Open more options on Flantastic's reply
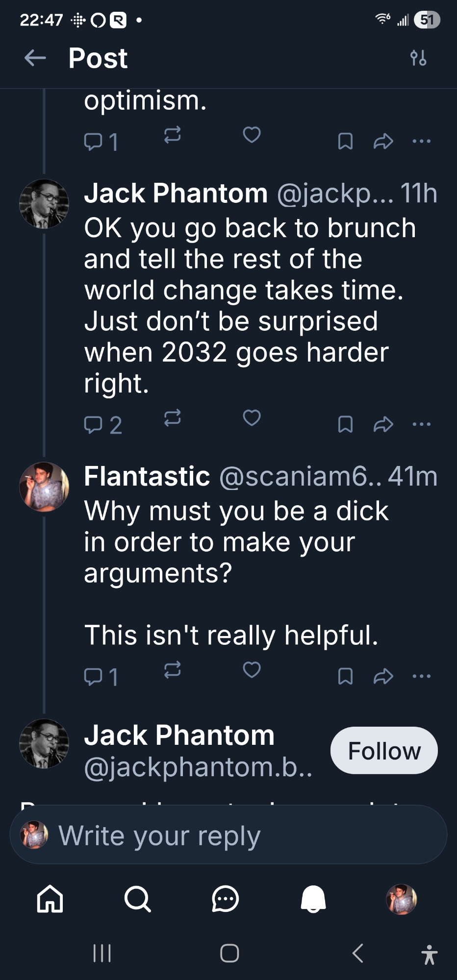The image size is (457, 980). coord(422,676)
